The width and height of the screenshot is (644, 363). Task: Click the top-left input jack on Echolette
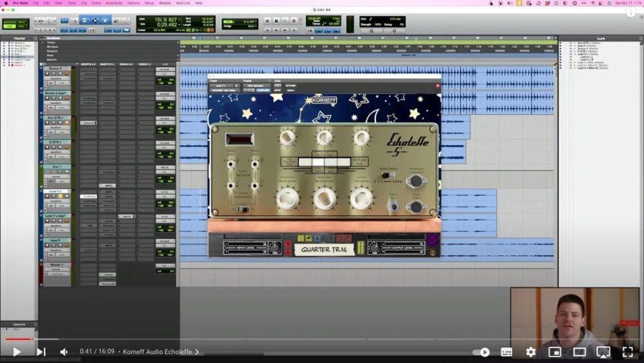click(x=231, y=164)
